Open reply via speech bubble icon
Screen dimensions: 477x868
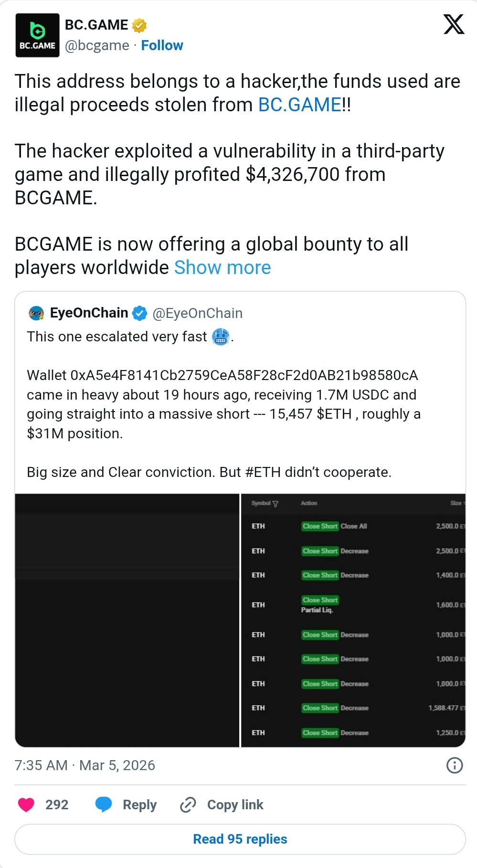(103, 804)
